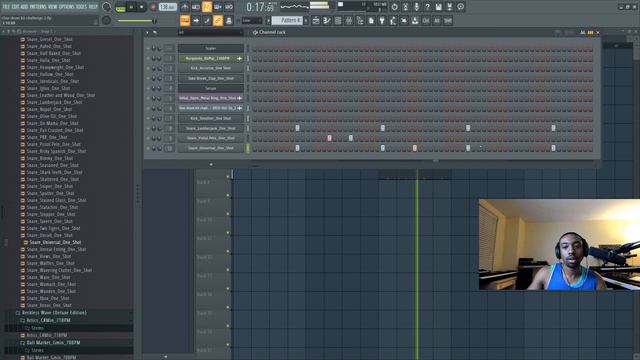
Task: Click the undo history circular arrow icon
Action: [x=394, y=7]
